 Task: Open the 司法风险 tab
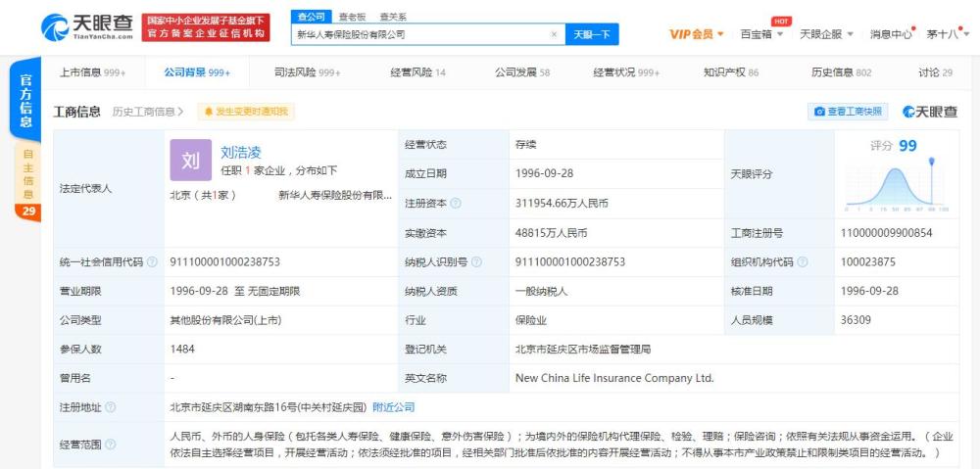tap(308, 72)
